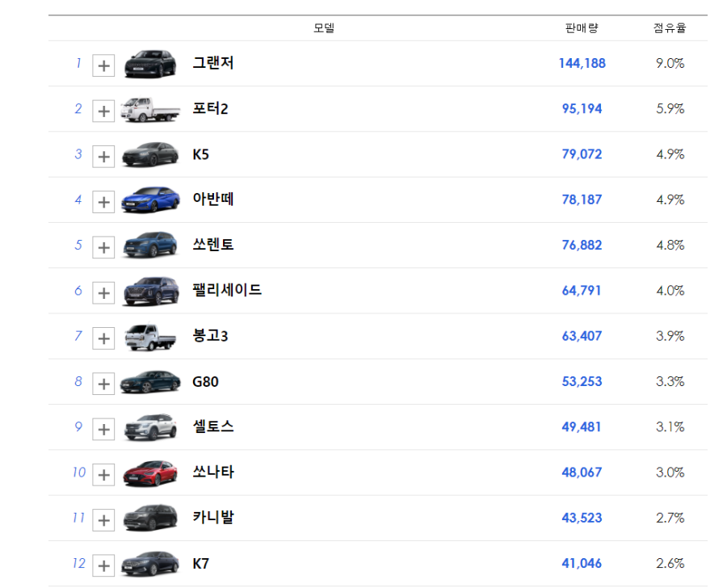Expand the 팰리세이드 row plus button
The height and width of the screenshot is (588, 727).
[103, 292]
